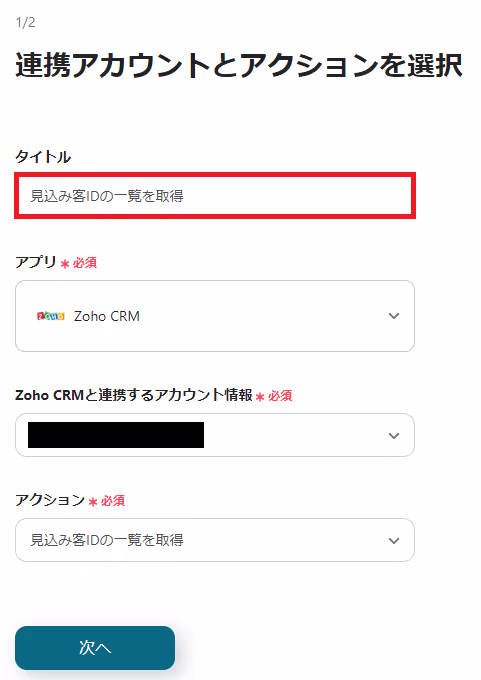This screenshot has width=481, height=680.
Task: Click the 連携アカウントとアクションを選択 heading
Action: click(x=239, y=65)
